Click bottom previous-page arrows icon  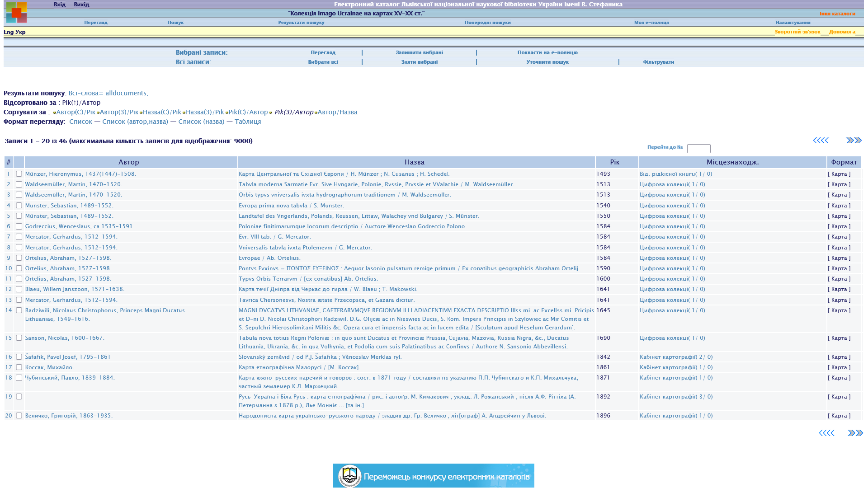click(x=826, y=433)
